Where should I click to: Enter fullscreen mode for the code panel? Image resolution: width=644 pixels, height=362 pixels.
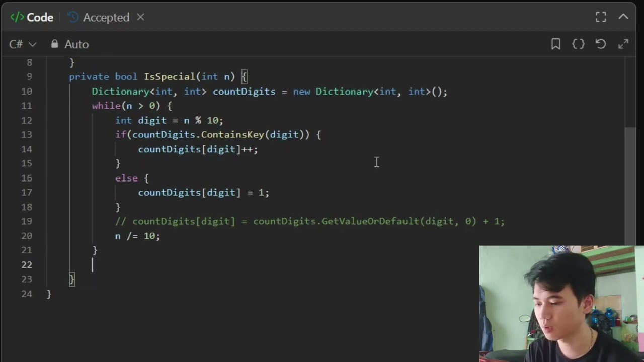pyautogui.click(x=601, y=17)
